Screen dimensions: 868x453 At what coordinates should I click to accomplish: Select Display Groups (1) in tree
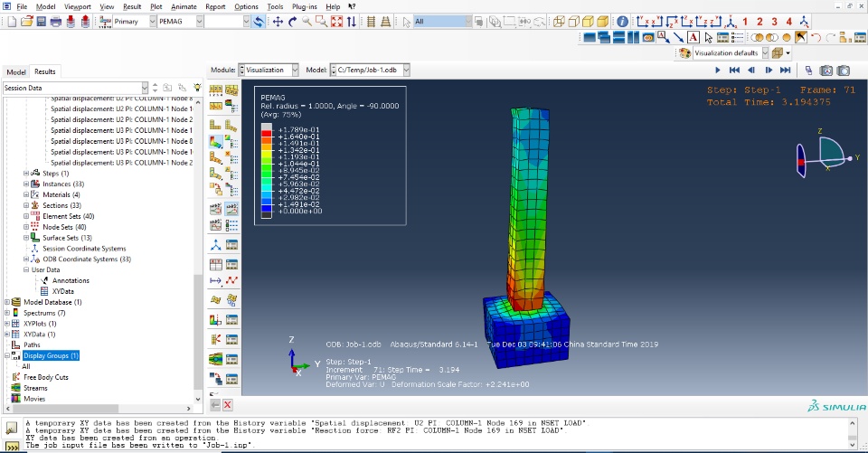point(51,355)
